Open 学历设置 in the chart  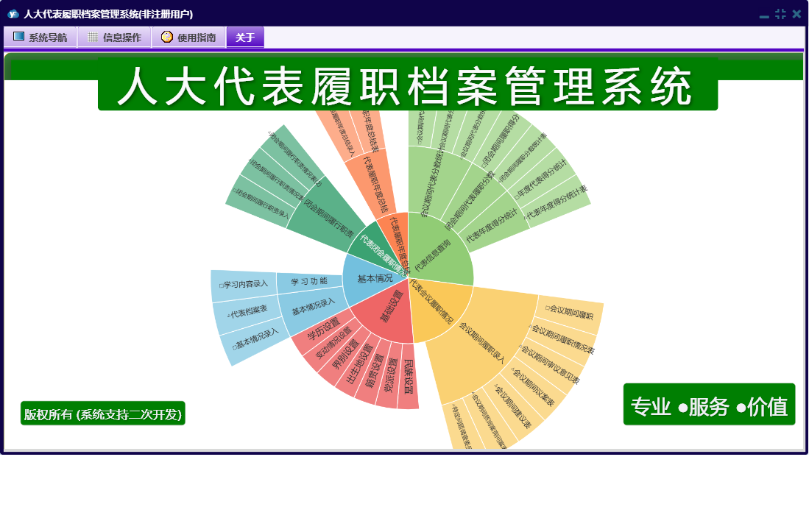point(322,330)
